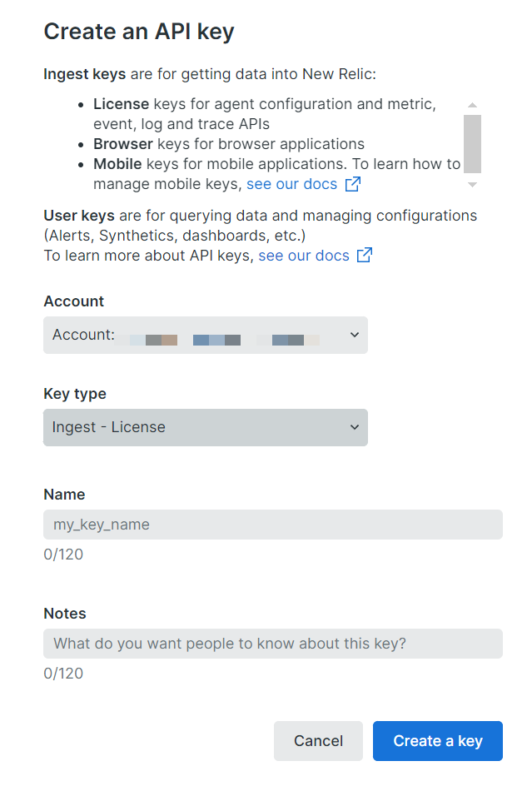532x796 pixels.
Task: Click external link icon beside mobile keys docs
Action: click(353, 184)
